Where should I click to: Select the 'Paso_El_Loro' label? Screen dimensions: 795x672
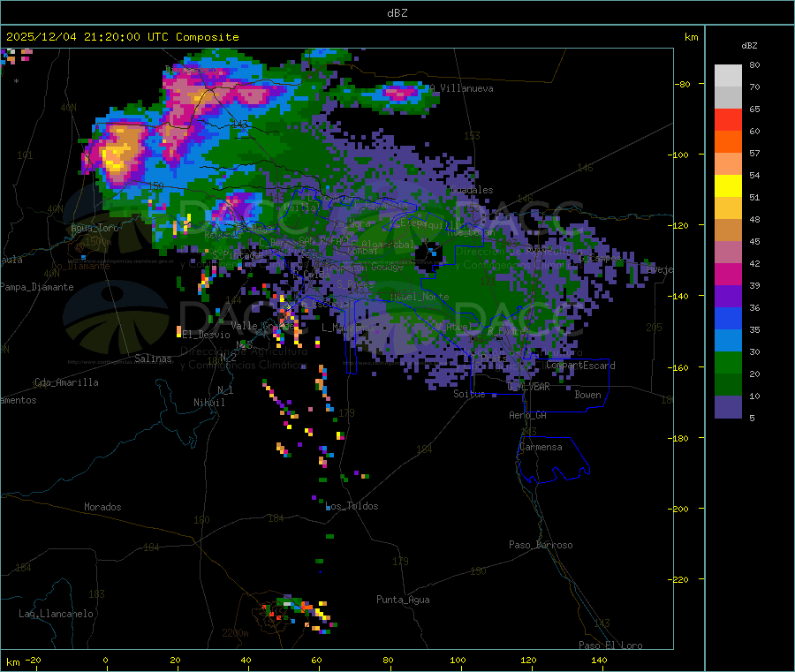pyautogui.click(x=611, y=646)
